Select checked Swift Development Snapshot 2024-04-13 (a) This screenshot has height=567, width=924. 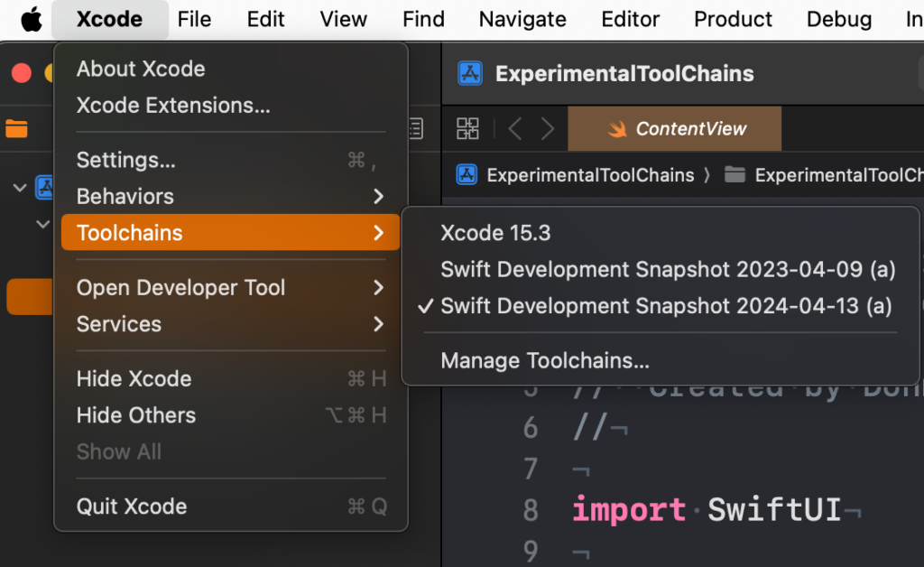click(x=660, y=306)
